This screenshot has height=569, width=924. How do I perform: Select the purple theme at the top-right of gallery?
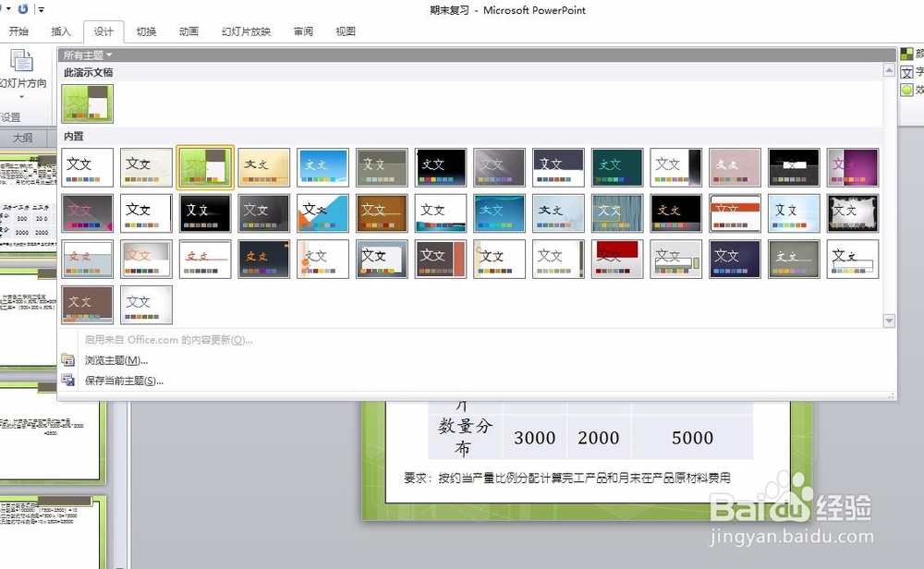(x=852, y=166)
